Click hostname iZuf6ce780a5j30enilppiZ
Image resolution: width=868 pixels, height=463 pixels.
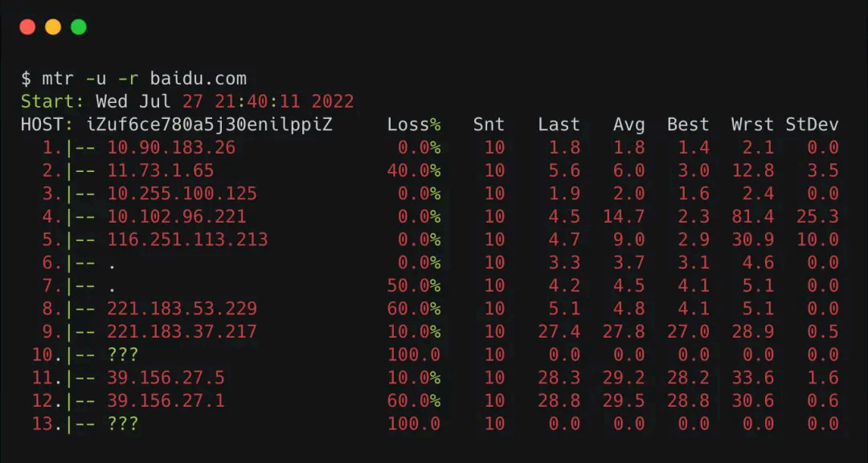209,125
